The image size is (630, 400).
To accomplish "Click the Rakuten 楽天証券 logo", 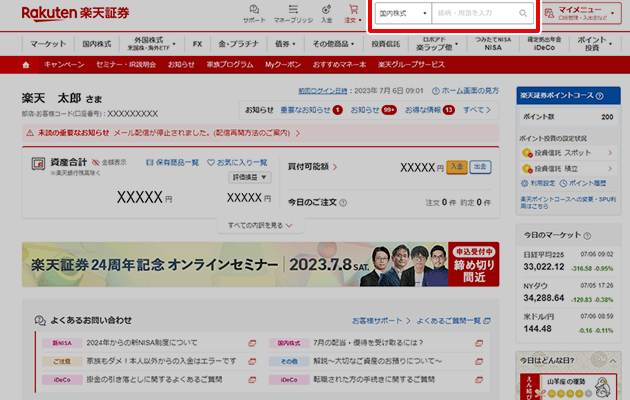I will coord(76,13).
